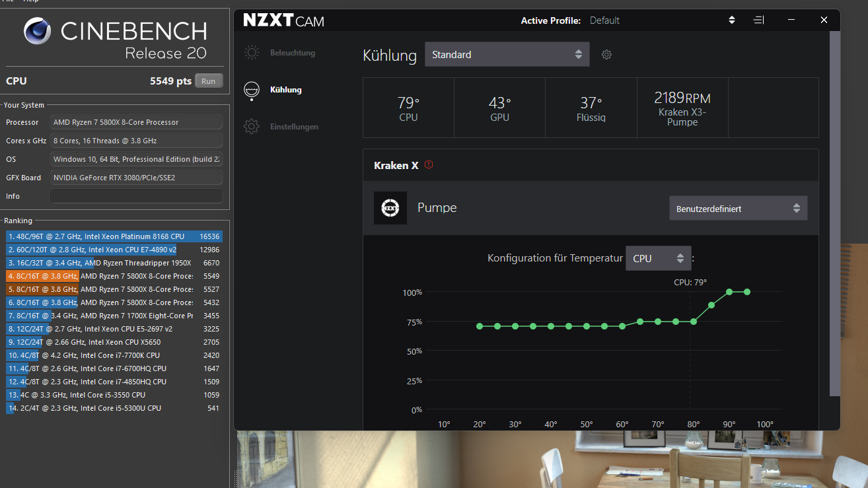This screenshot has height=488, width=868.
Task: Click the NZXT CAM vertical scrollbar
Action: [835, 213]
